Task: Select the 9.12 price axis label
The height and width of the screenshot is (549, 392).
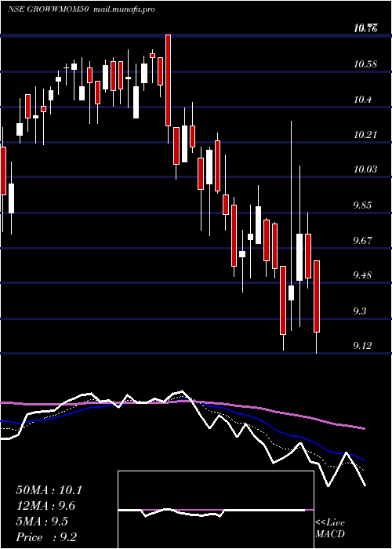Action: pos(364,346)
